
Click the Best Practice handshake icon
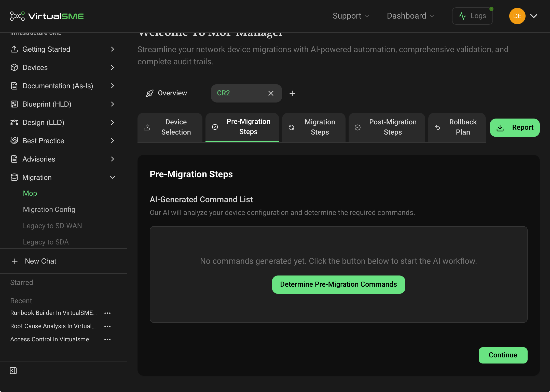[x=14, y=141]
